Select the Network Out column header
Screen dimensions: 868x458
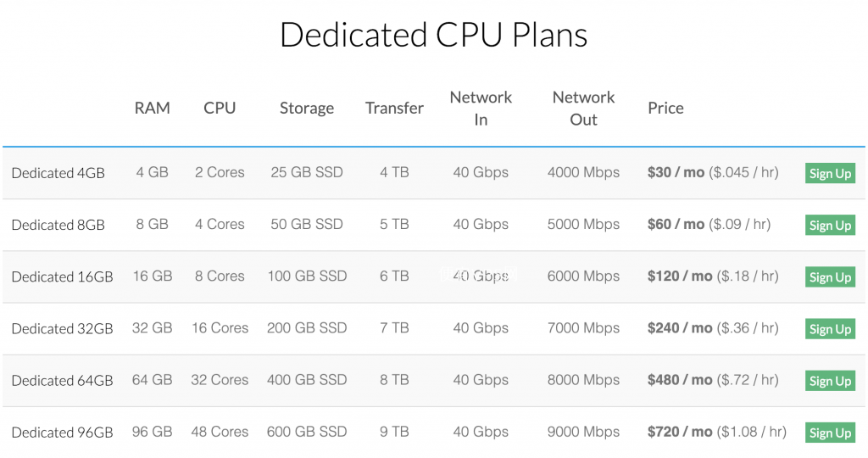[583, 108]
